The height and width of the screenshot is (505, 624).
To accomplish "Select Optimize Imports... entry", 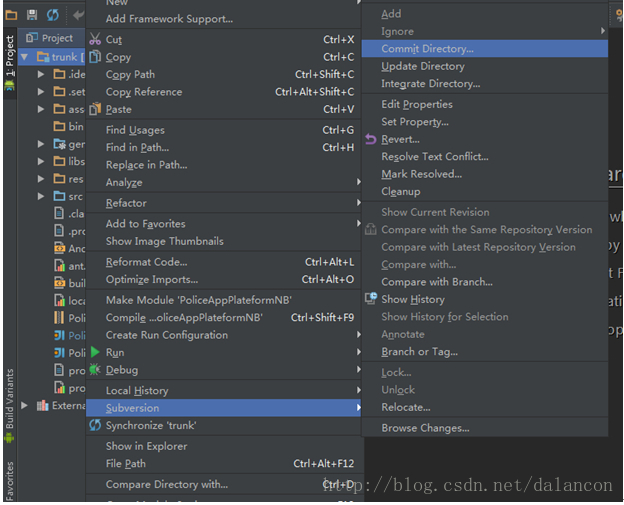I will (x=223, y=279).
